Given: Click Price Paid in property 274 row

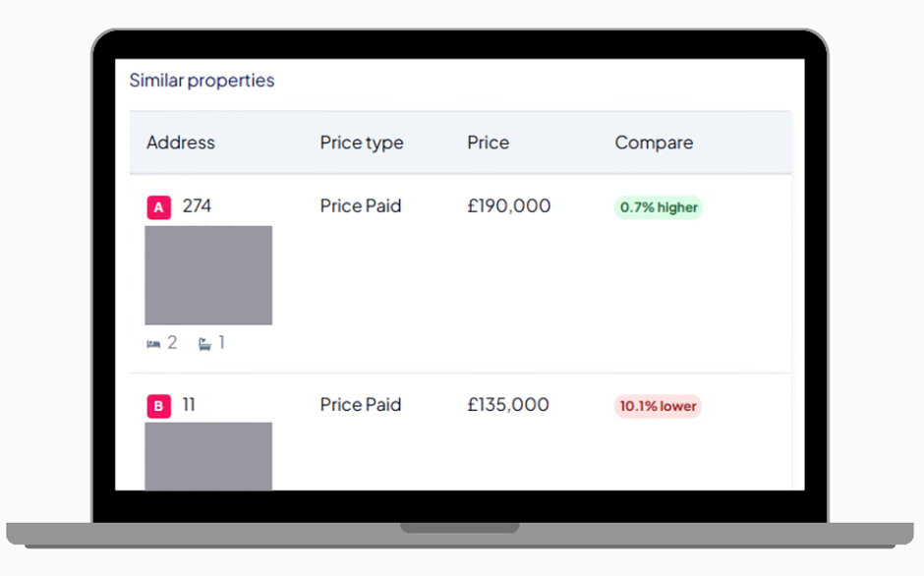Looking at the screenshot, I should pos(361,206).
